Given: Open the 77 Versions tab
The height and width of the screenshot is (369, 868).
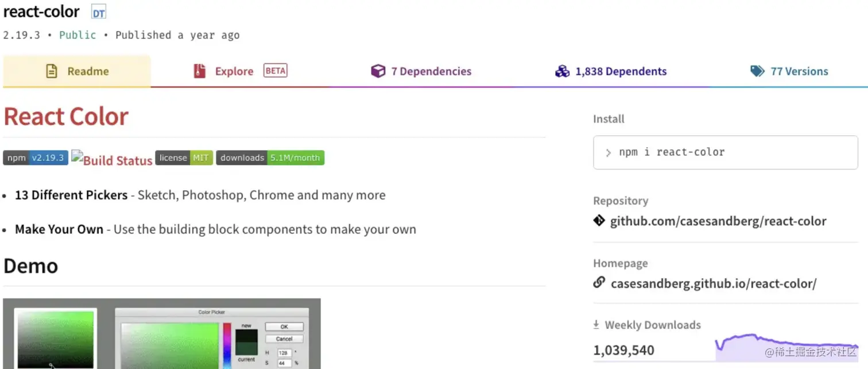Looking at the screenshot, I should pyautogui.click(x=789, y=71).
